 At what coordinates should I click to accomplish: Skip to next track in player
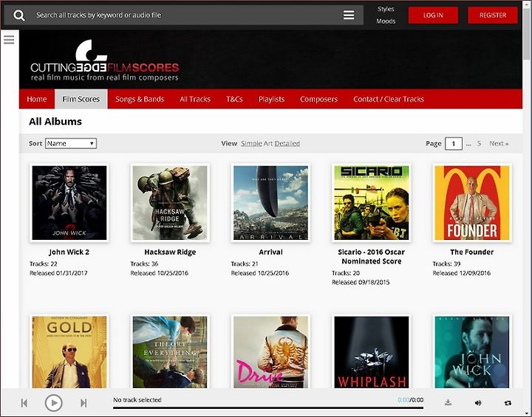click(x=83, y=403)
